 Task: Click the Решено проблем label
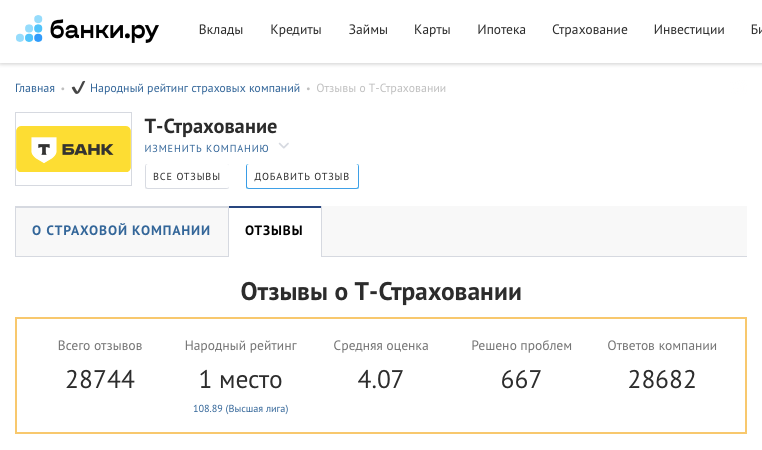click(521, 346)
